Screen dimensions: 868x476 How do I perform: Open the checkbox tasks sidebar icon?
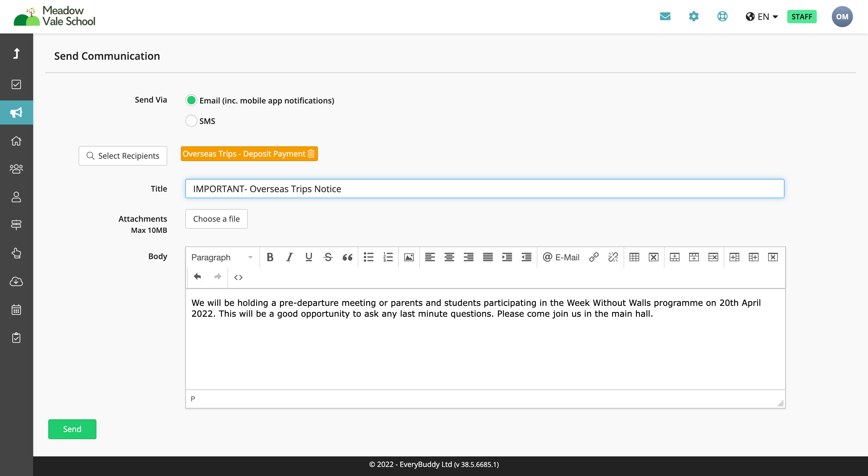[x=16, y=84]
